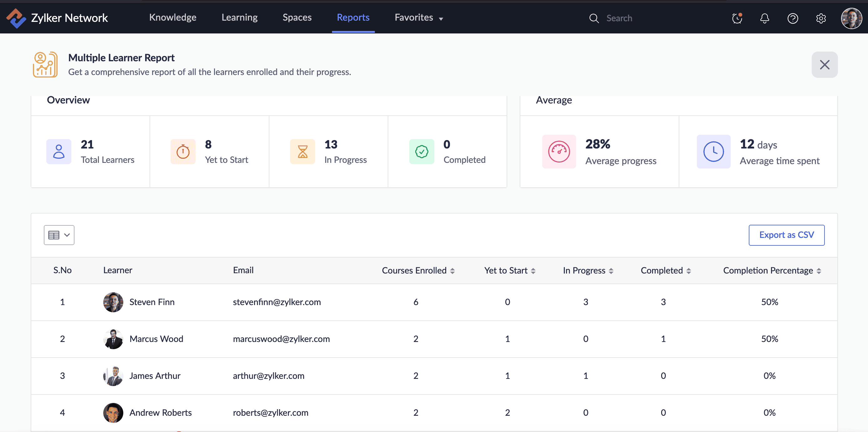Click Steven Finn's profile thumbnail
The height and width of the screenshot is (432, 868).
[113, 302]
